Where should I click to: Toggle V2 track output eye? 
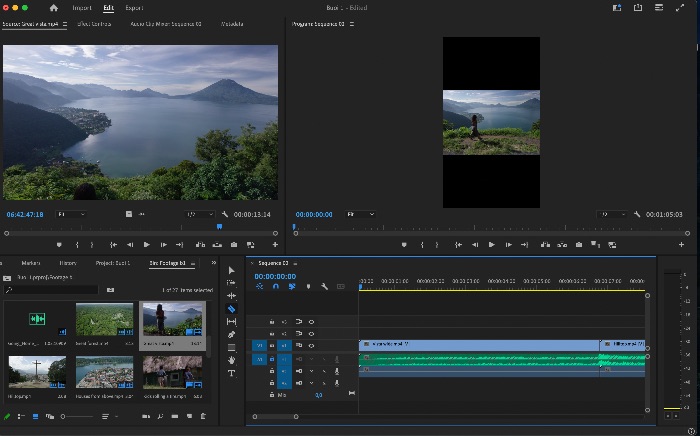click(x=311, y=333)
